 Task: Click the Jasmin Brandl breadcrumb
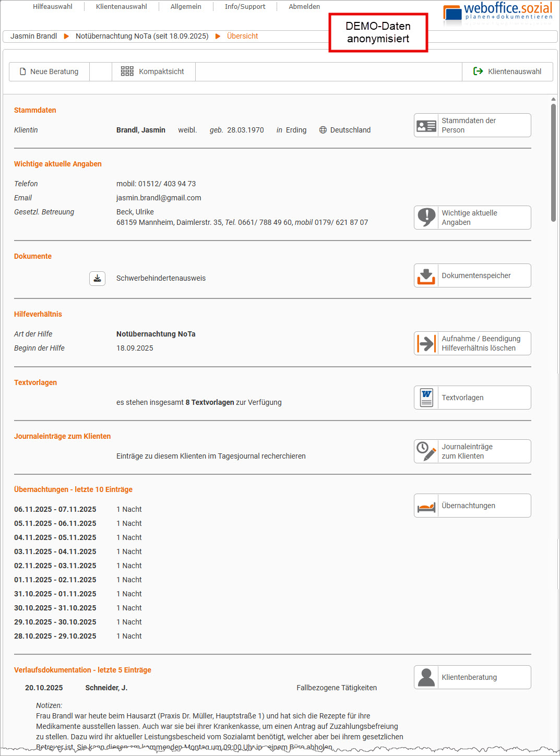[x=34, y=37]
